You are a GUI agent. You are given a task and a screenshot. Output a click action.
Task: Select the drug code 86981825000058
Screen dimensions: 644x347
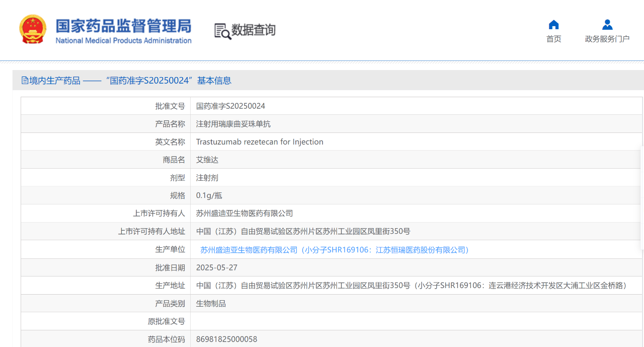[226, 339]
